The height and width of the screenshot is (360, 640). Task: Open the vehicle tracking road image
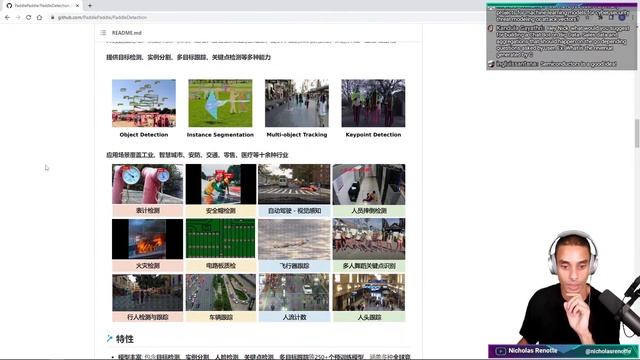[x=221, y=292]
